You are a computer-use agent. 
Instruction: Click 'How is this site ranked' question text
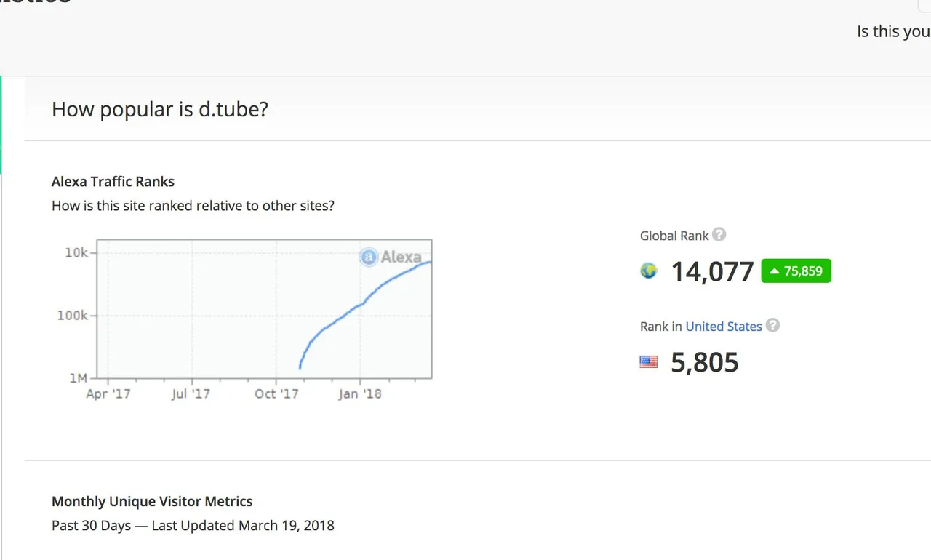pos(193,206)
